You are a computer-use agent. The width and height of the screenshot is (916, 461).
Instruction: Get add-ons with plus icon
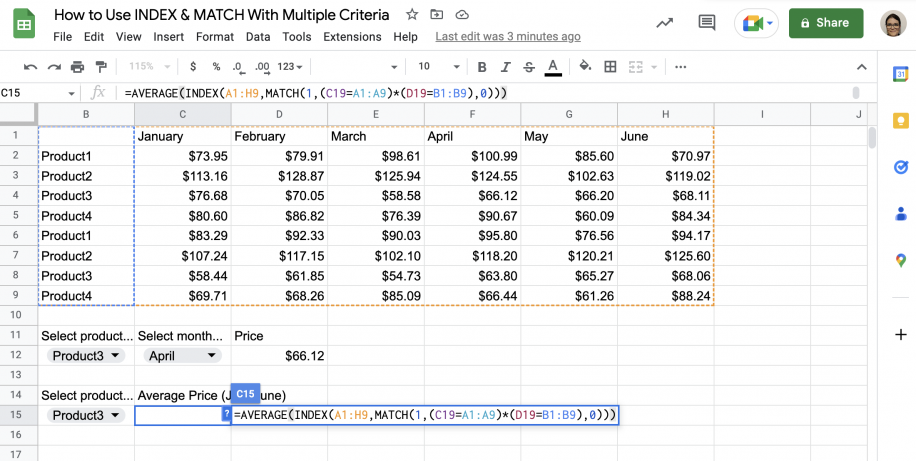click(900, 334)
